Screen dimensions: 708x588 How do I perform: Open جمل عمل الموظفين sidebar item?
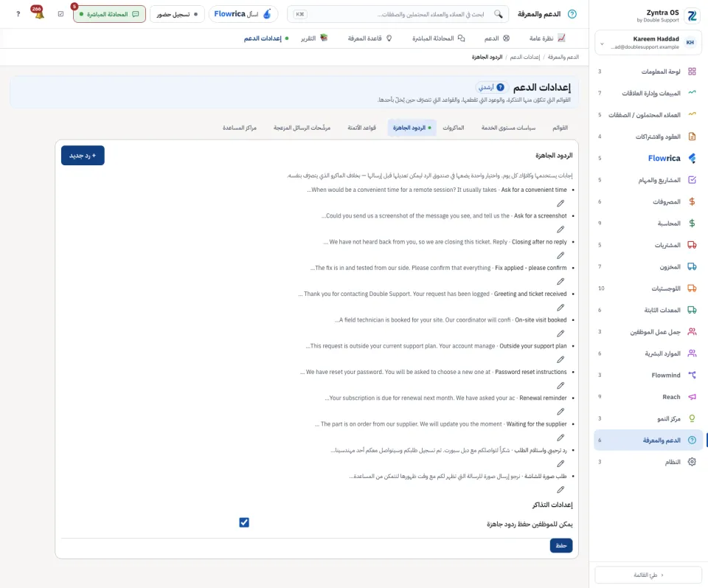648,331
